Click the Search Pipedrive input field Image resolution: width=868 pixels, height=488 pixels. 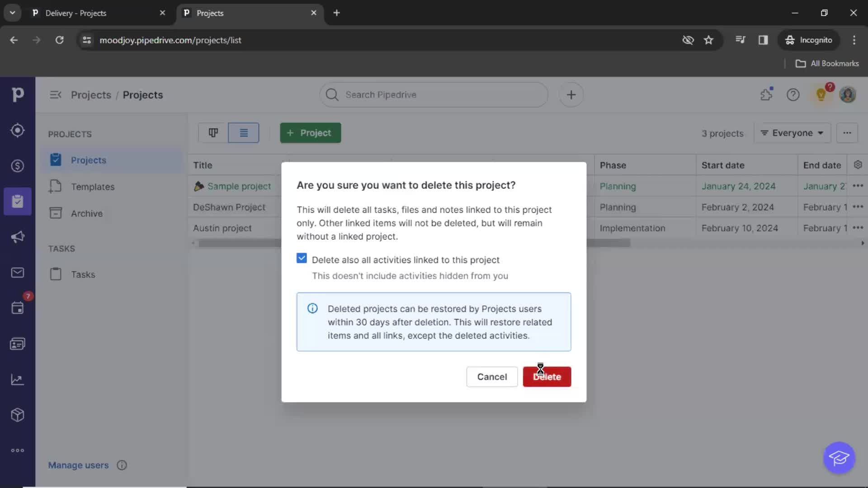click(434, 94)
